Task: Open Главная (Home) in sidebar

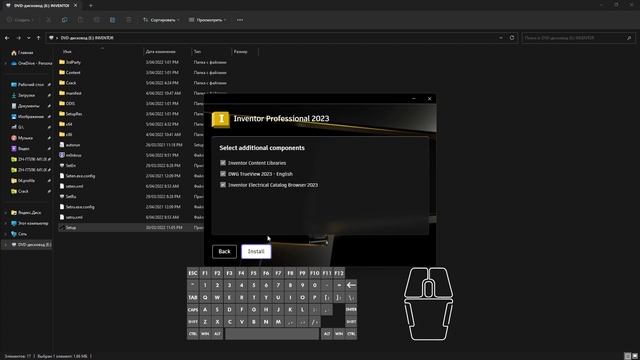Action: 25,53
